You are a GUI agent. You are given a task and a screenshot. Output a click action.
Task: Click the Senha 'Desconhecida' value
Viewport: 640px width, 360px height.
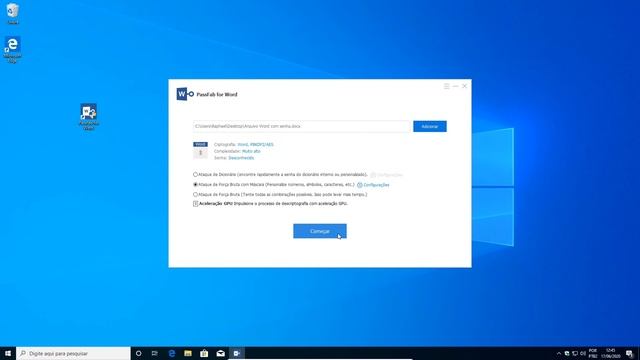pyautogui.click(x=241, y=158)
